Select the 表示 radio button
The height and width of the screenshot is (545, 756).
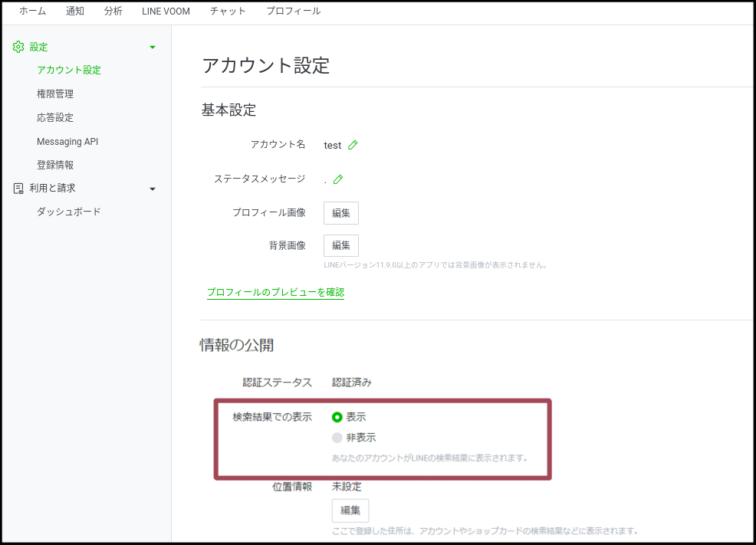(337, 417)
